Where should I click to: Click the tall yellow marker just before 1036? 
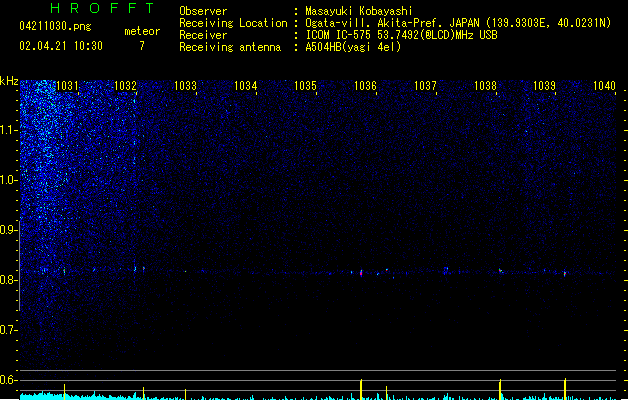click(x=361, y=390)
